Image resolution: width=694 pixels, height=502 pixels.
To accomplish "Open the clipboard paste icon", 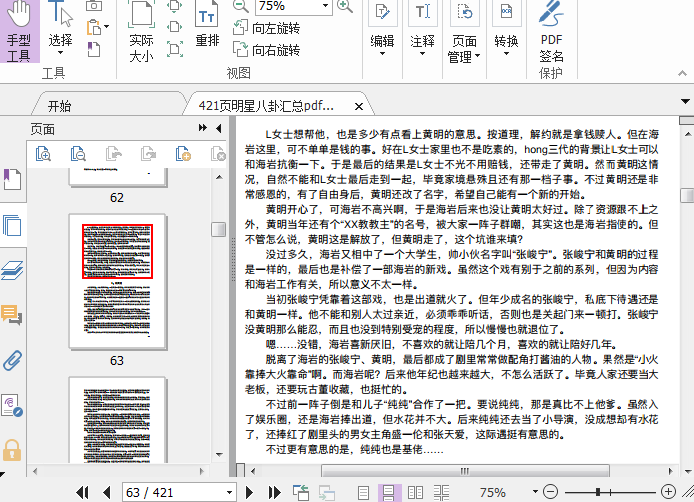I will [x=95, y=27].
